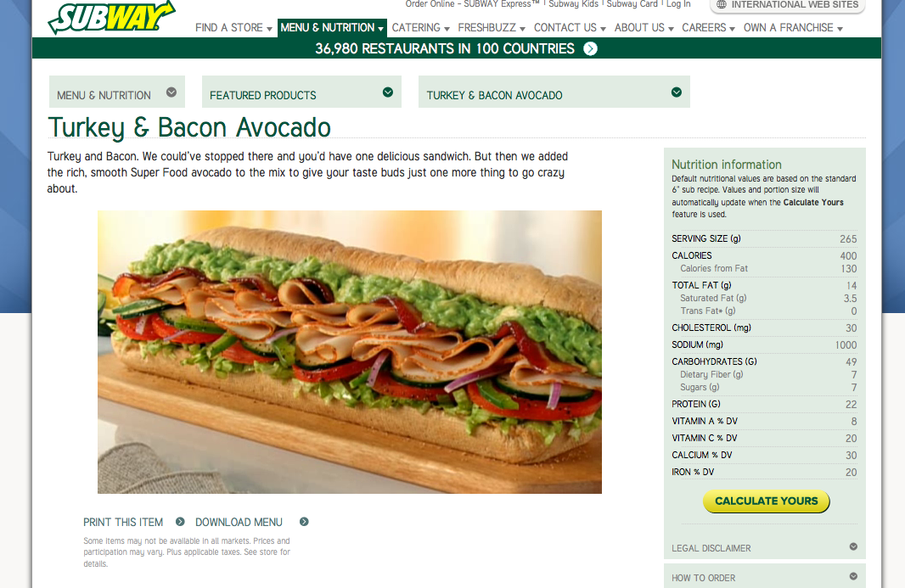The width and height of the screenshot is (905, 588).
Task: Click the Calculate Yours button
Action: pos(766,501)
